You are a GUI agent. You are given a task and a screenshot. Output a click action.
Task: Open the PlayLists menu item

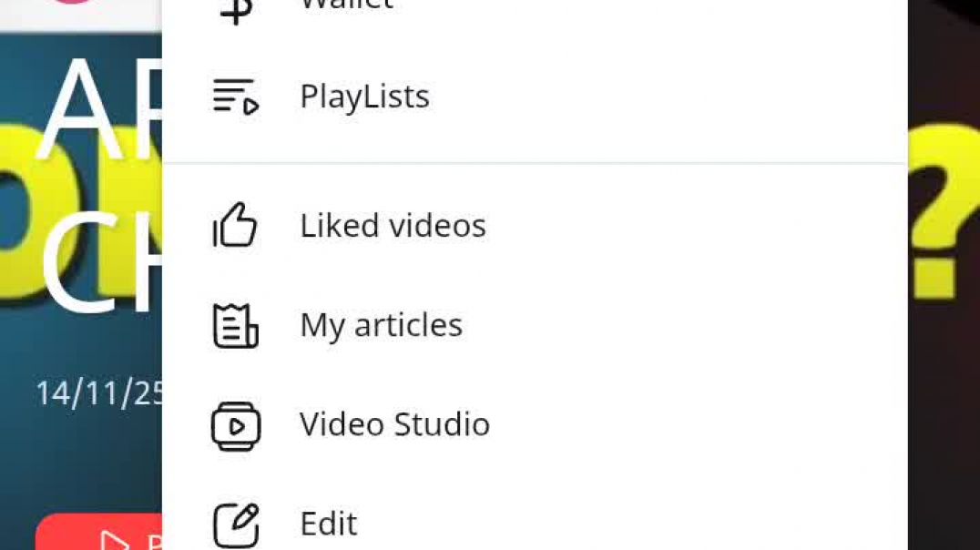click(x=364, y=97)
